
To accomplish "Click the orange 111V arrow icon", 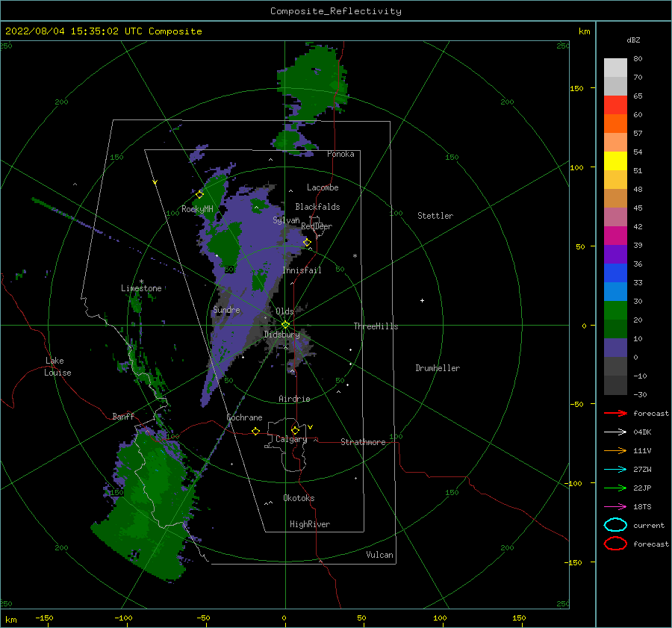I will 615,450.
